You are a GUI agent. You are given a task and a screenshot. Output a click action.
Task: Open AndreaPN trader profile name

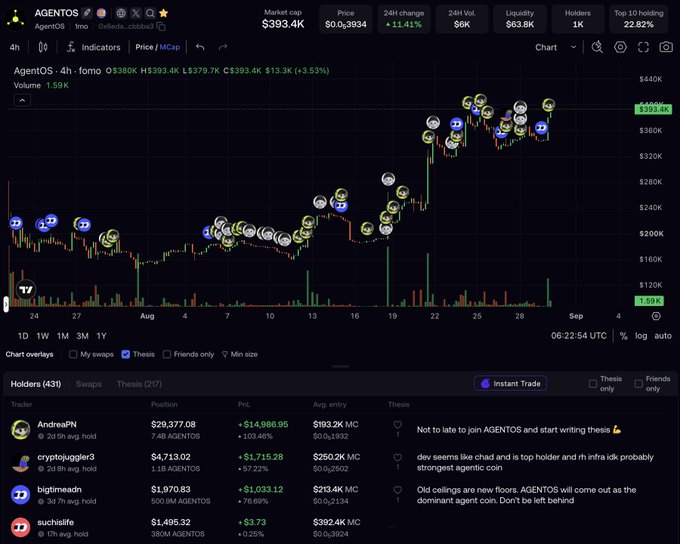point(57,424)
